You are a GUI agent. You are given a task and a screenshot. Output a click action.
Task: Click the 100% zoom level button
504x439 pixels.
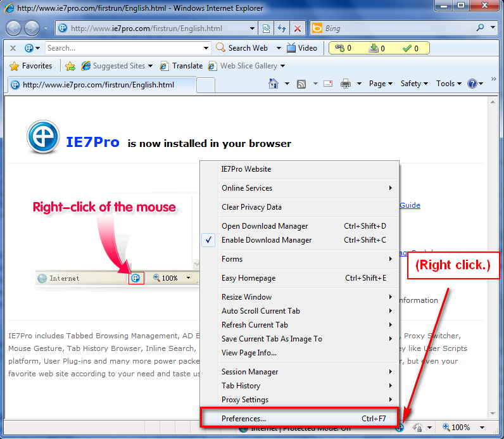coord(457,428)
